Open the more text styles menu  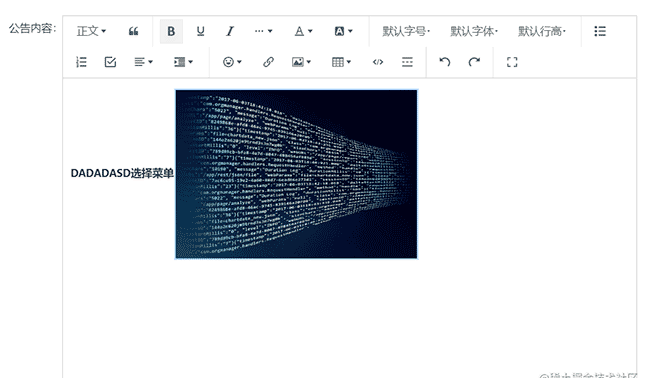point(263,31)
